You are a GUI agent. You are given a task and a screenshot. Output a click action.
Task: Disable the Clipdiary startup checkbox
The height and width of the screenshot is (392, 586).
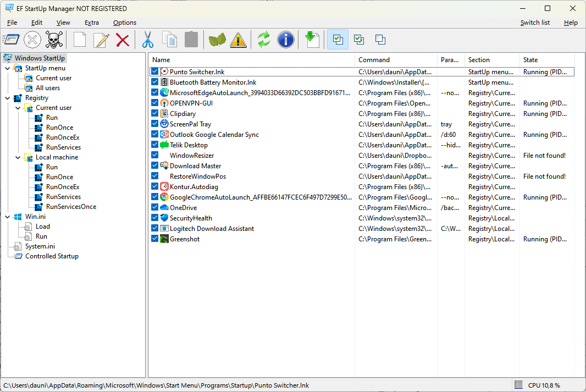[x=154, y=113]
